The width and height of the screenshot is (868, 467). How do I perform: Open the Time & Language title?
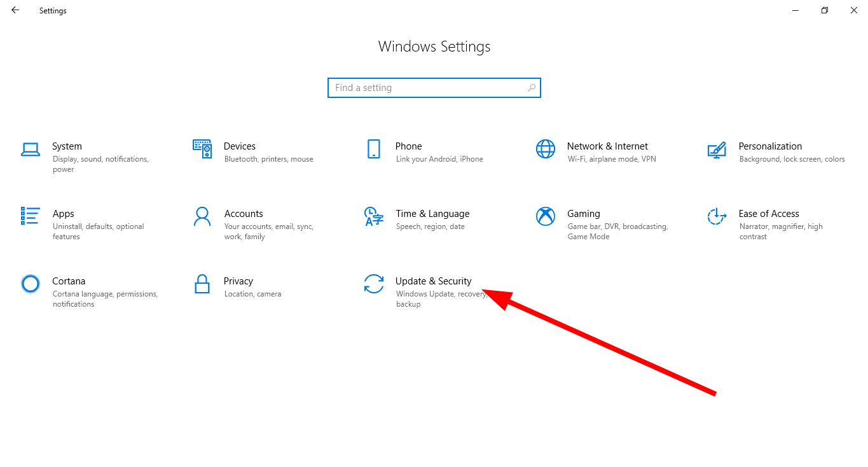pos(432,214)
